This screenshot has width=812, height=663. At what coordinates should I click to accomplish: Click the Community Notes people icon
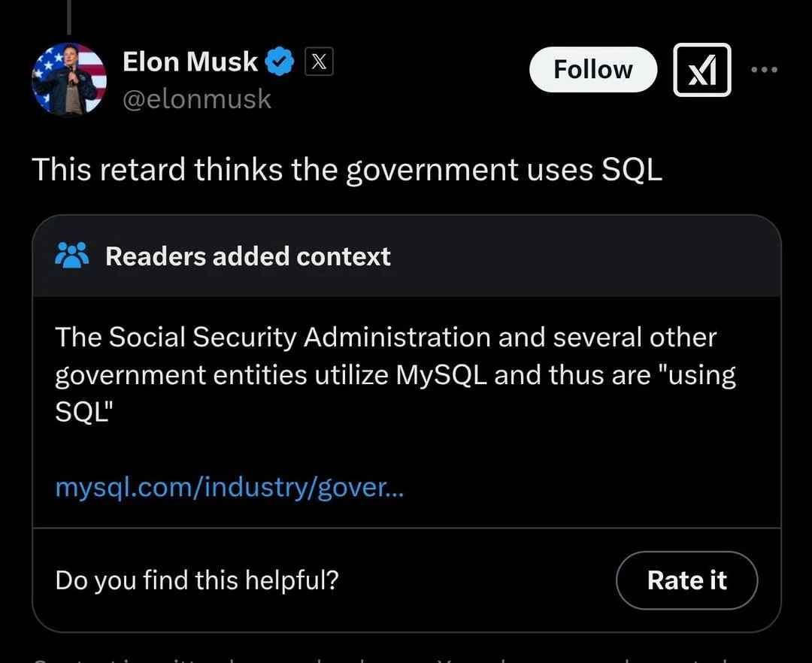(x=72, y=256)
